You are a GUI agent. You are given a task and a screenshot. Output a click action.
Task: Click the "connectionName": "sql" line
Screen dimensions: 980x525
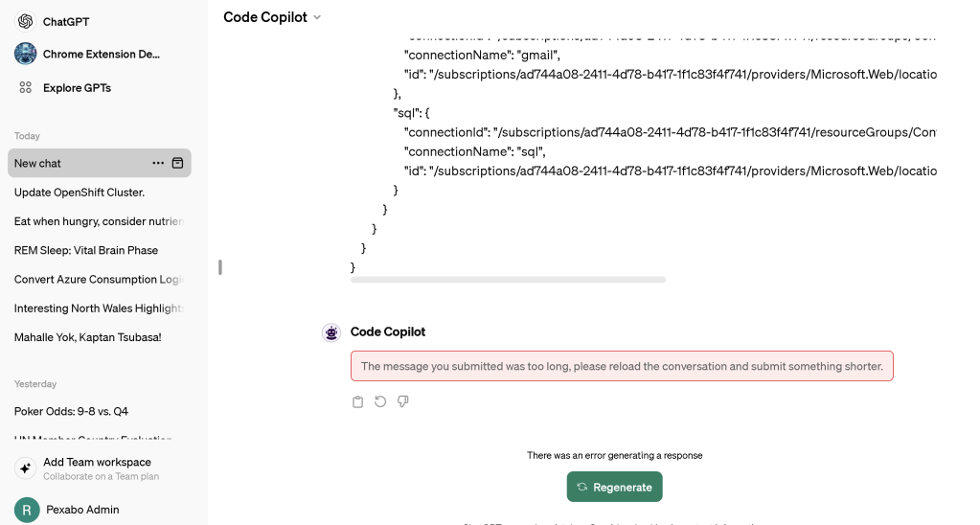[x=474, y=151]
